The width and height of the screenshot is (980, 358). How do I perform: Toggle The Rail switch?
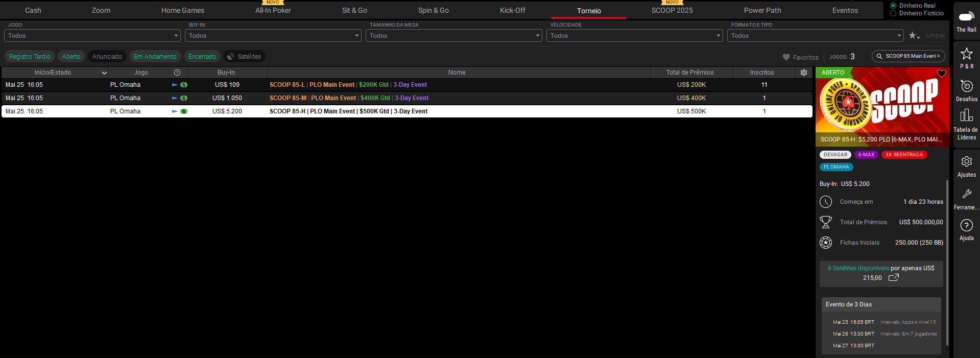pyautogui.click(x=966, y=16)
